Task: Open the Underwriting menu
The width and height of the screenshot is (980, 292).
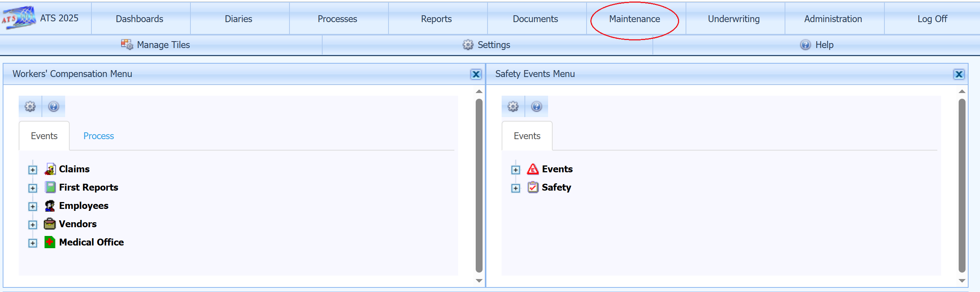Action: pyautogui.click(x=734, y=19)
